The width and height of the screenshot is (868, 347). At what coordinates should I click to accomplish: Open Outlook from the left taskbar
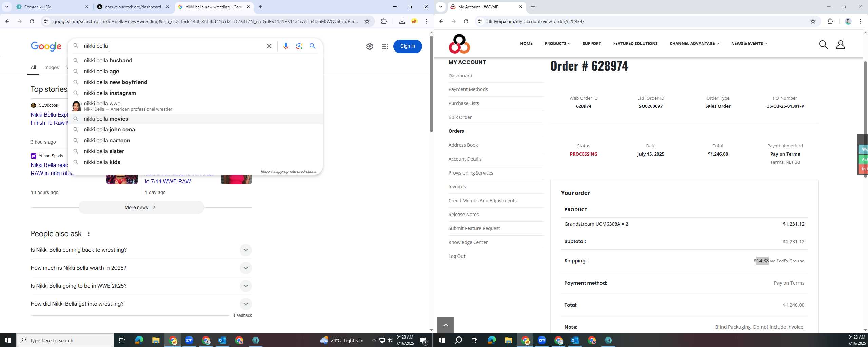click(222, 340)
